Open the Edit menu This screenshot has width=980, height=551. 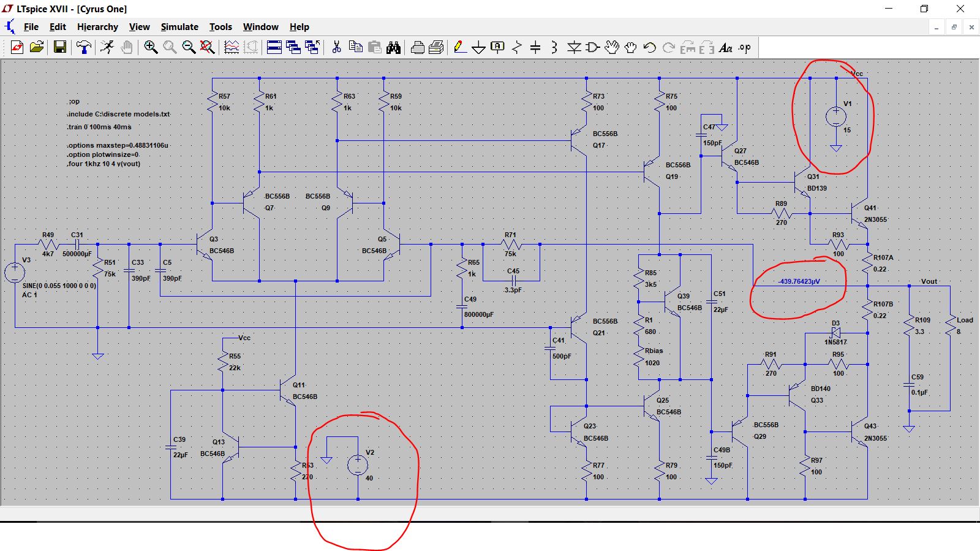tap(58, 27)
